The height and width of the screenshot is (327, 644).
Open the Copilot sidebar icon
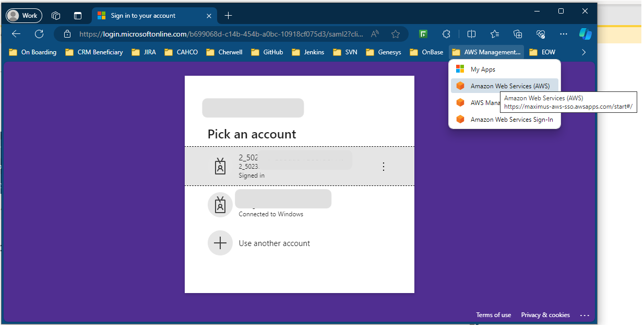pyautogui.click(x=585, y=33)
